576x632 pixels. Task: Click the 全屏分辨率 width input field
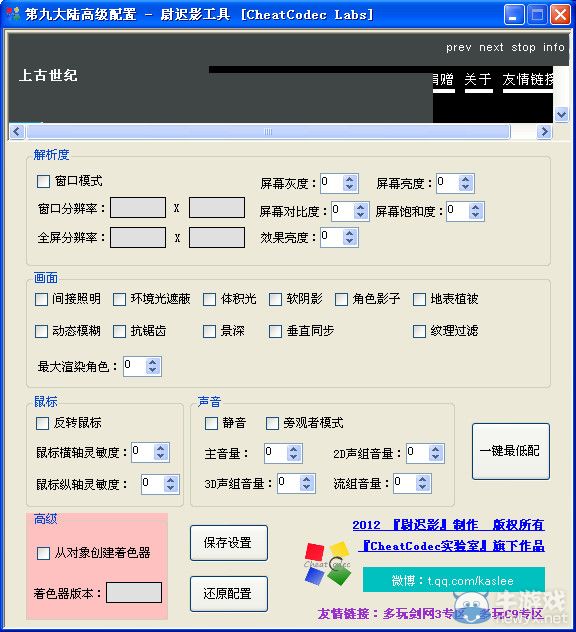[138, 237]
